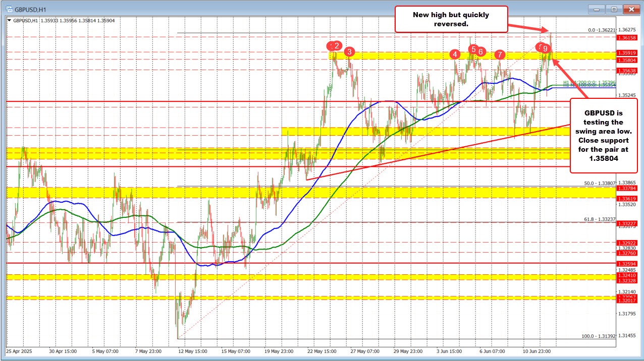Click red circle marker 5
Screen dimensions: 644x361
click(x=473, y=50)
